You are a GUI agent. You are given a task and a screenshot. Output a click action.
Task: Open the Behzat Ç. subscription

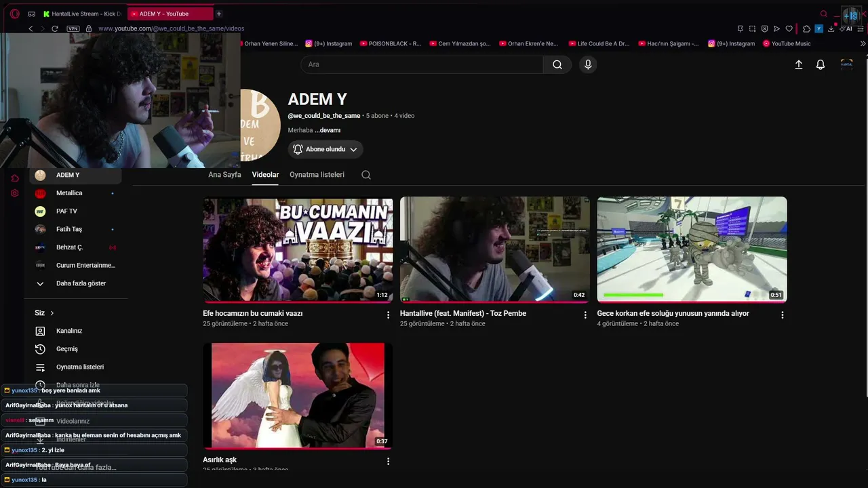tap(75, 247)
